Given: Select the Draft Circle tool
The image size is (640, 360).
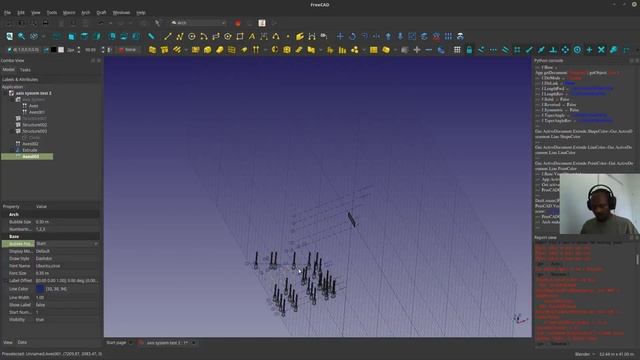Looking at the screenshot, I should 191,36.
